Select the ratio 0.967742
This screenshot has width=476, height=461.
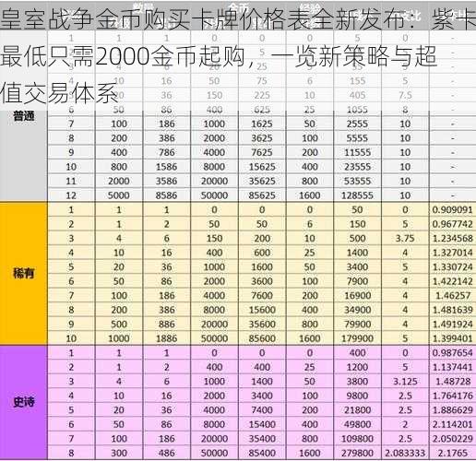(452, 224)
